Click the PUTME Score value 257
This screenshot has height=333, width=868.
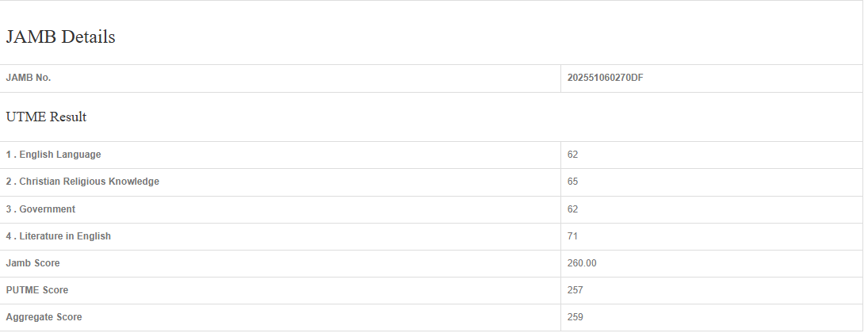click(575, 290)
